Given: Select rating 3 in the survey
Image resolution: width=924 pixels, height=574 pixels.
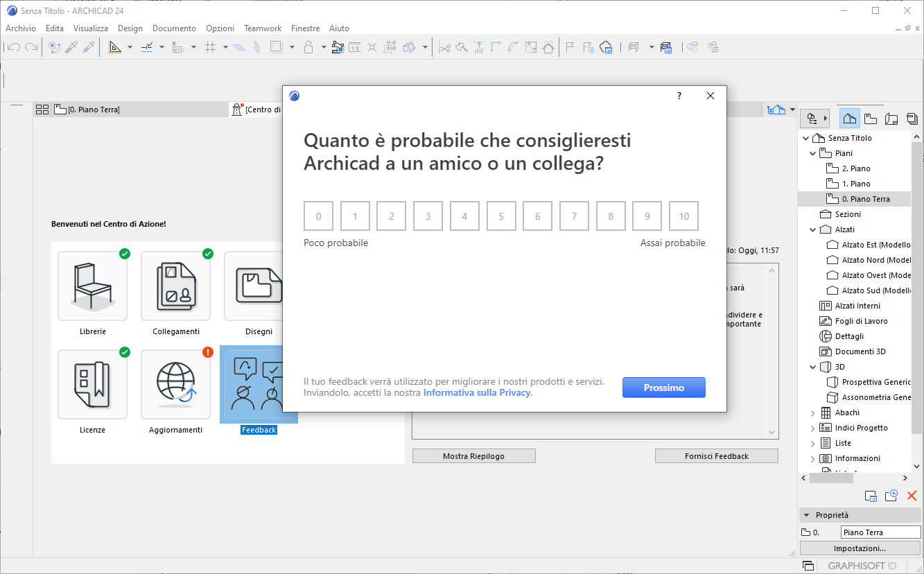Looking at the screenshot, I should point(428,216).
